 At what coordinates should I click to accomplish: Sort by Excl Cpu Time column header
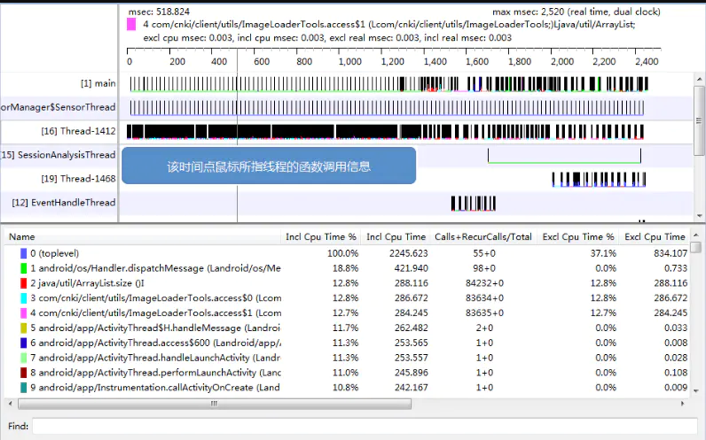654,237
